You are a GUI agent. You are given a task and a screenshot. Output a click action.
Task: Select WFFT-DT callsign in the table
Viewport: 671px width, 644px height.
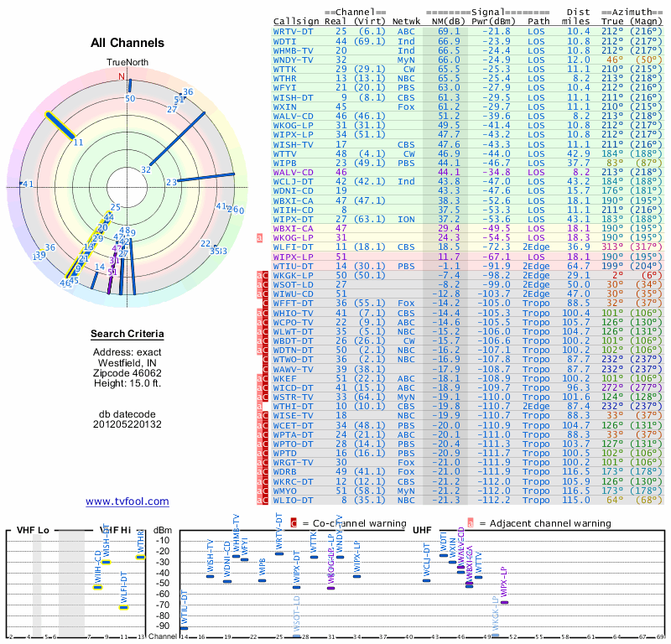click(x=293, y=304)
